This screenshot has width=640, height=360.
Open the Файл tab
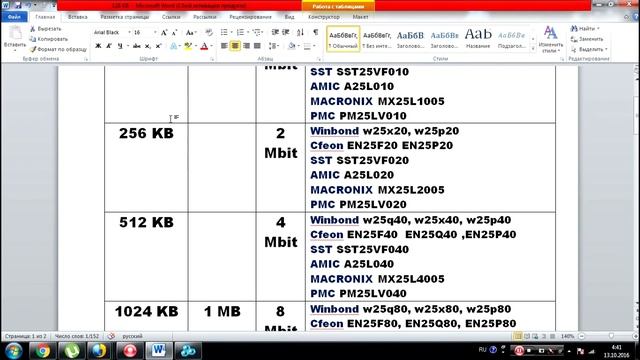[14, 17]
